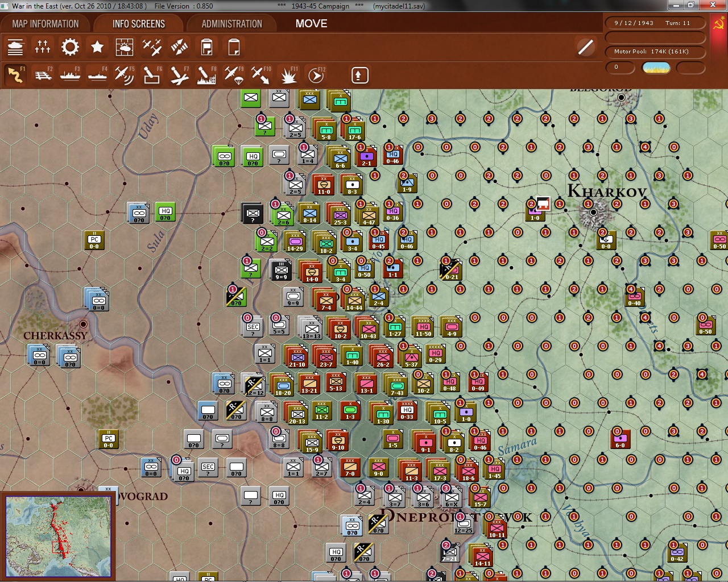This screenshot has height=582, width=728.
Task: Open the Losses screen crosses icon
Action: [43, 47]
